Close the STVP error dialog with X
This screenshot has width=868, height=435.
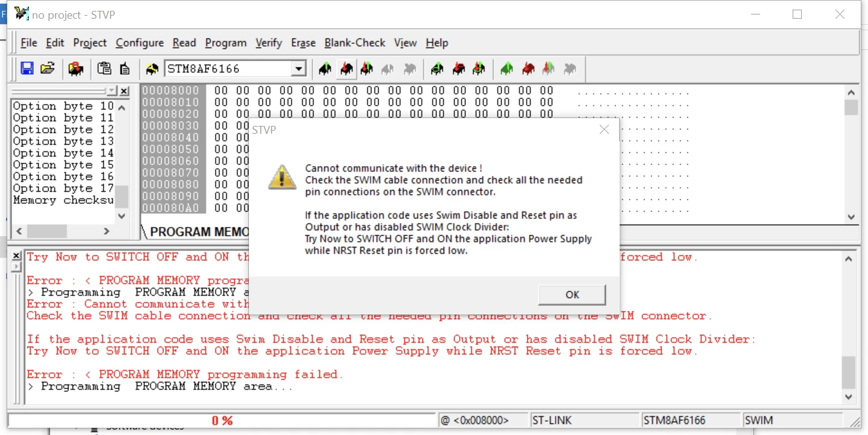604,130
